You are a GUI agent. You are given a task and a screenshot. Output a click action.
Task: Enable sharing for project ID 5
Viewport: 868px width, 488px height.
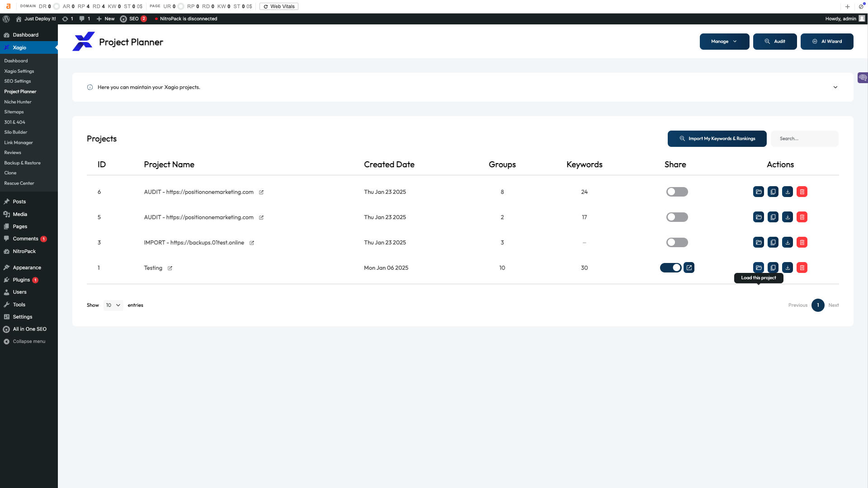click(x=677, y=217)
